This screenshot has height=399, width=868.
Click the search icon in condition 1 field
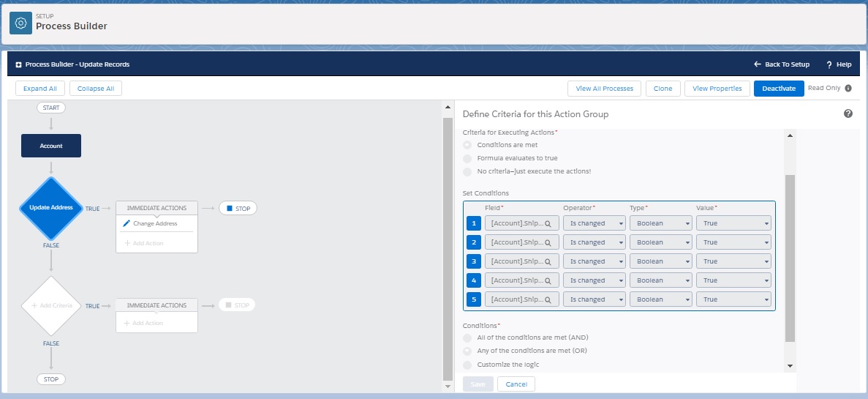coord(548,223)
